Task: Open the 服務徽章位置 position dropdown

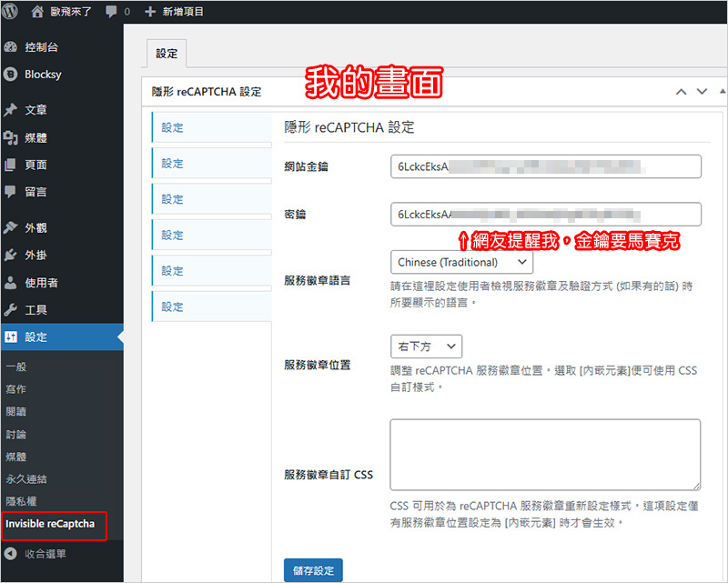Action: 426,347
